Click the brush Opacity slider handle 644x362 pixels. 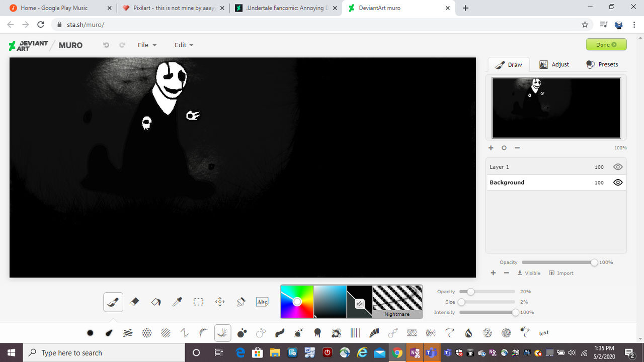coord(470,292)
